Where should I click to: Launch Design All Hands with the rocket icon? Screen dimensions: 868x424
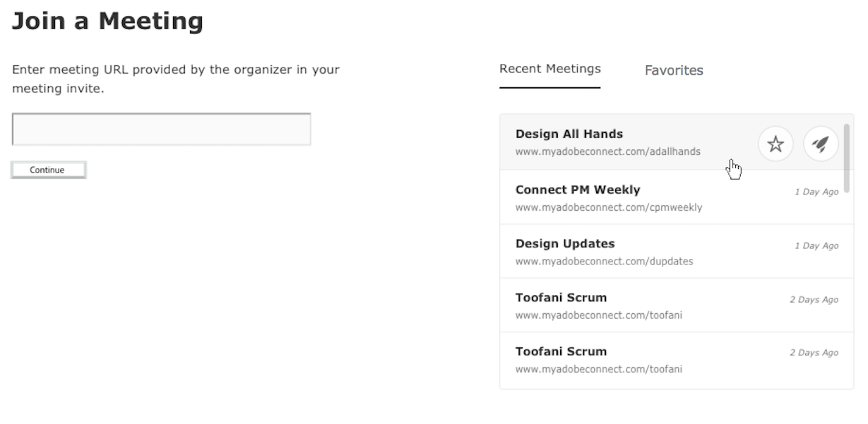click(x=820, y=144)
